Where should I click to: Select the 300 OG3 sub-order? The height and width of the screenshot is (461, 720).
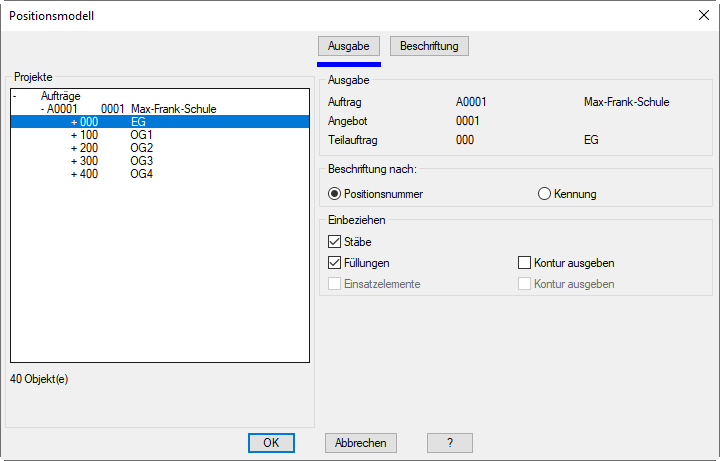tap(140, 161)
